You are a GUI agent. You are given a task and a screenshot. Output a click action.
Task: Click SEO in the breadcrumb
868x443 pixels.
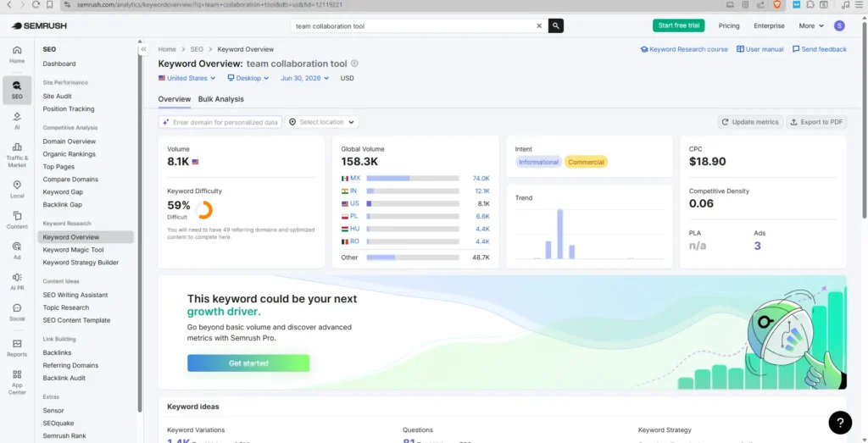(x=197, y=49)
